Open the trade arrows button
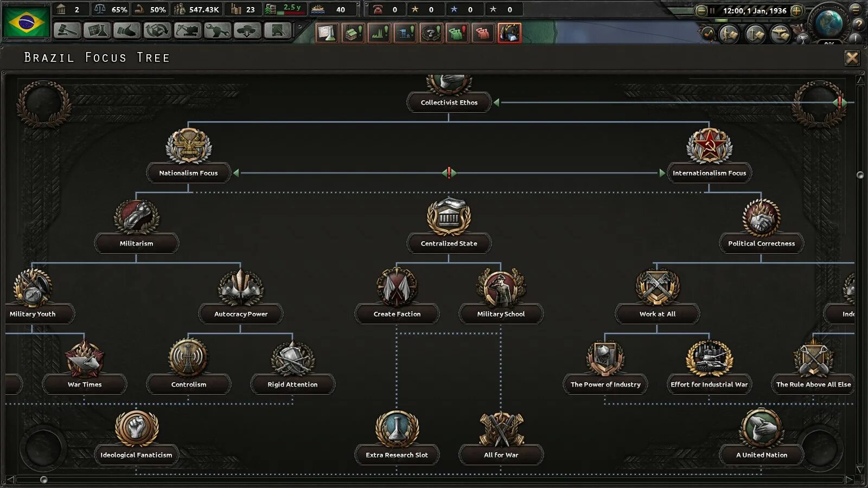The height and width of the screenshot is (488, 868). tap(157, 31)
